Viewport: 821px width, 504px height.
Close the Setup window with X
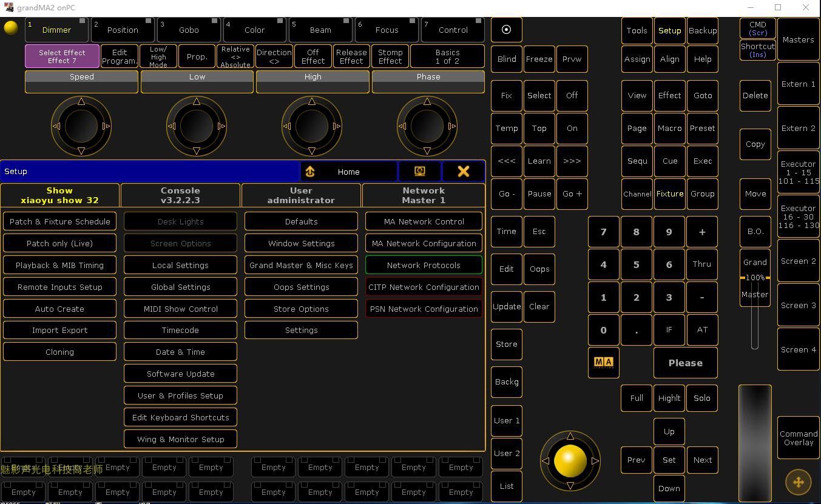click(x=464, y=172)
